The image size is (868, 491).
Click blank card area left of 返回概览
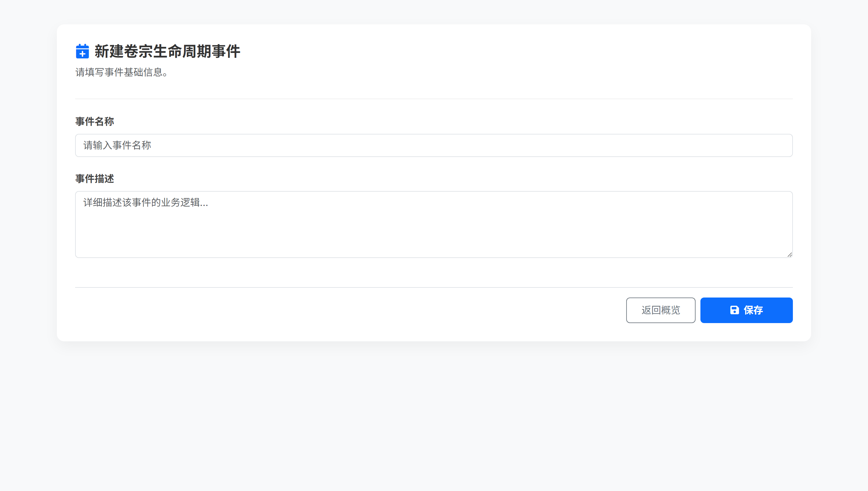[337, 310]
